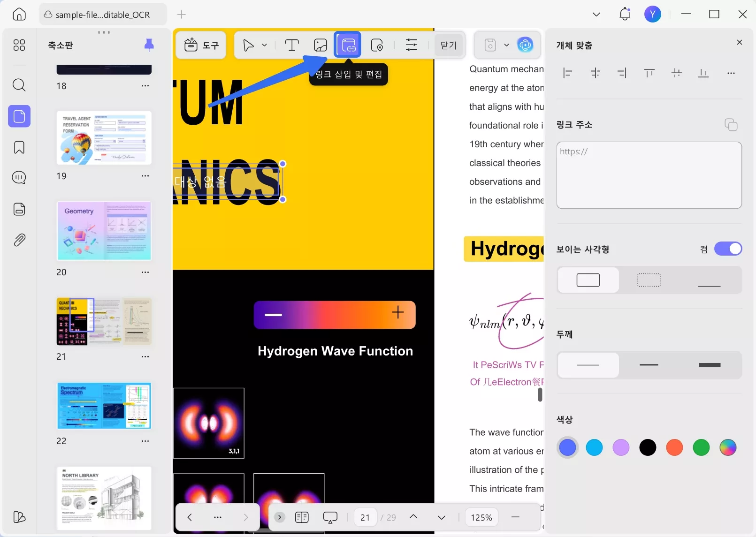Image resolution: width=756 pixels, height=537 pixels.
Task: Open a new tab with plus
Action: click(182, 15)
